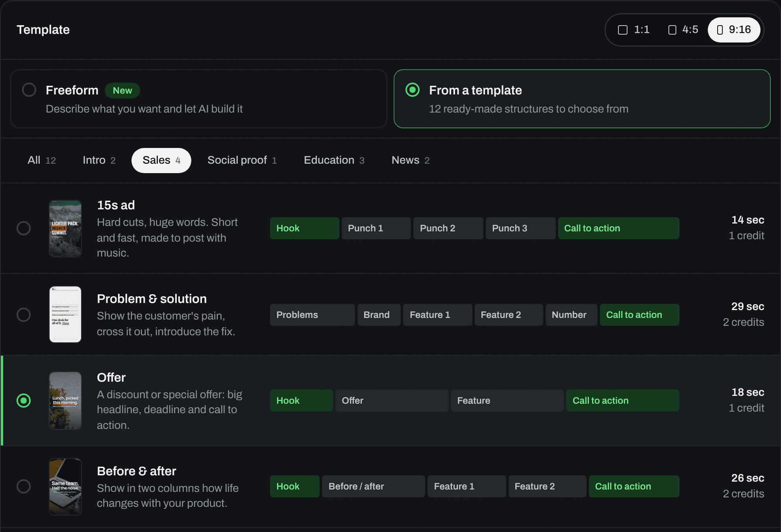Screen dimensions: 781x532
Task: Switch to the Social proof tab
Action: pos(242,160)
